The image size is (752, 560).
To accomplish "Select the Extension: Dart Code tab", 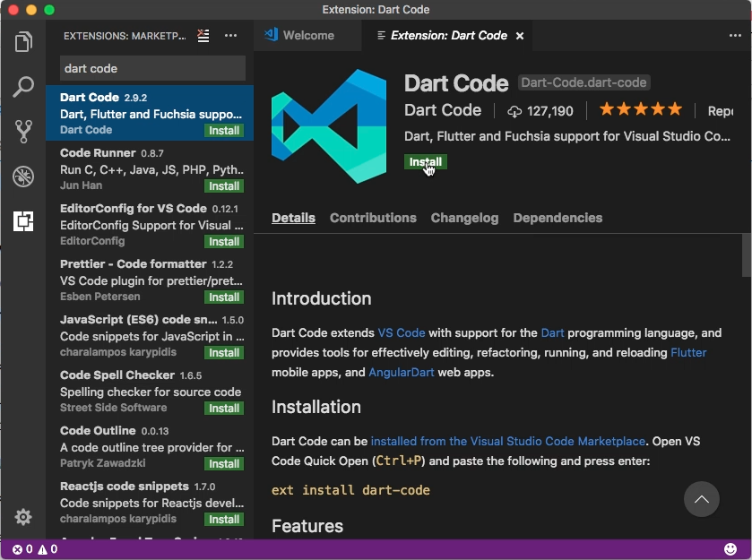I will coord(448,36).
